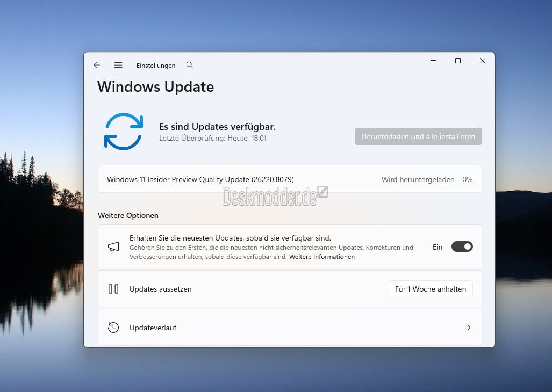Click the Einstellungen title in header
The height and width of the screenshot is (392, 552).
pos(156,66)
